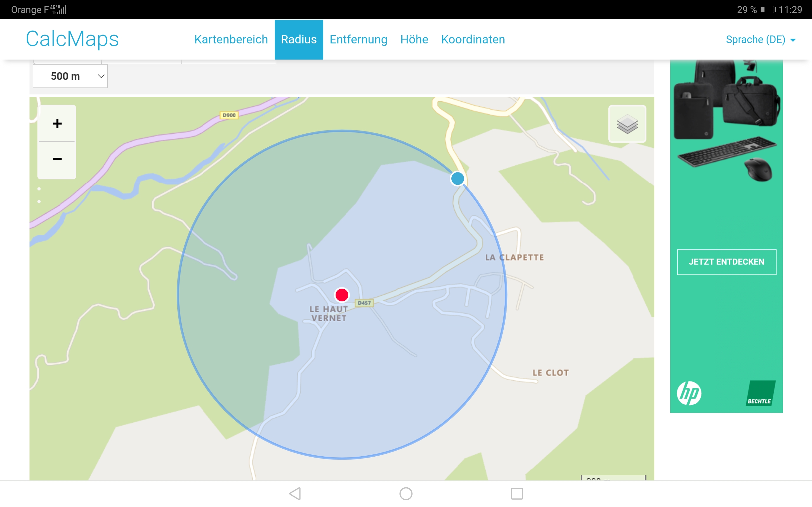Viewport: 812px width, 507px height.
Task: Open the Entfernung tab
Action: tap(358, 40)
